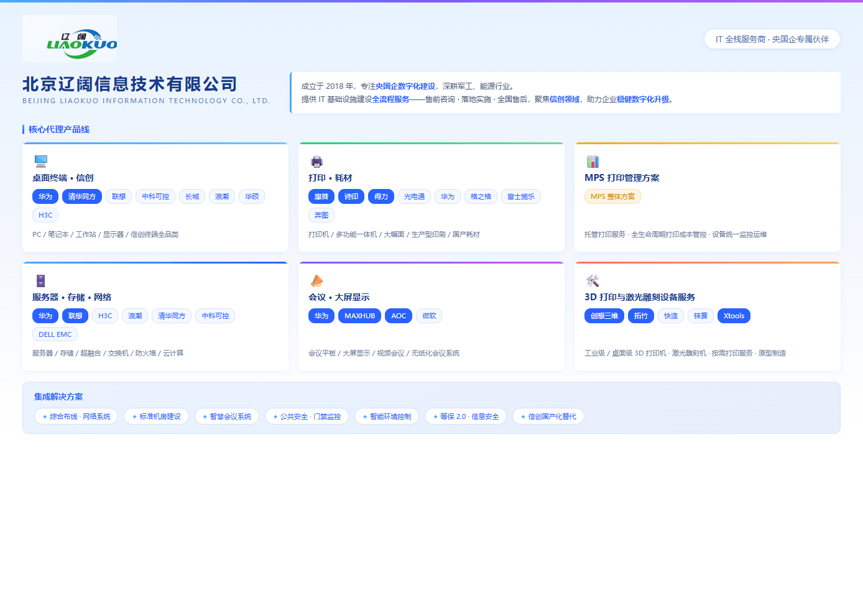Image resolution: width=863 pixels, height=616 pixels.
Task: Click the 快造 brand tag
Action: (671, 316)
